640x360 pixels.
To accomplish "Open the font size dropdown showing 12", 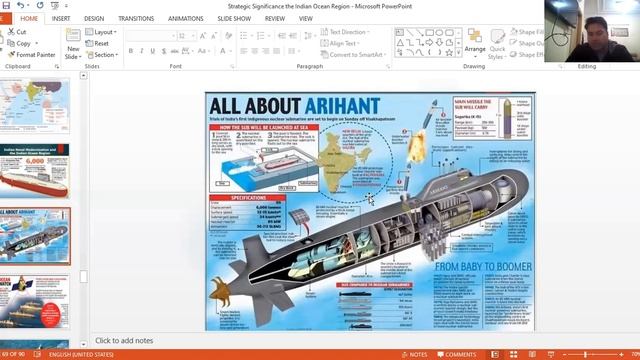I will 187,36.
